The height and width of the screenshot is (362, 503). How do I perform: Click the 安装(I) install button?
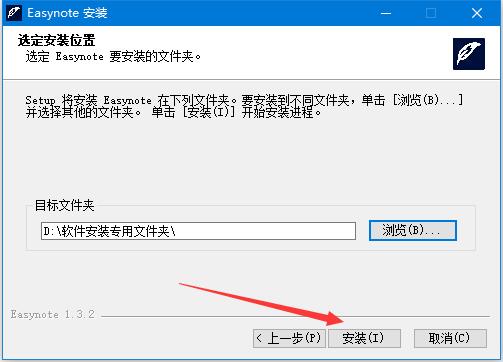click(x=364, y=338)
